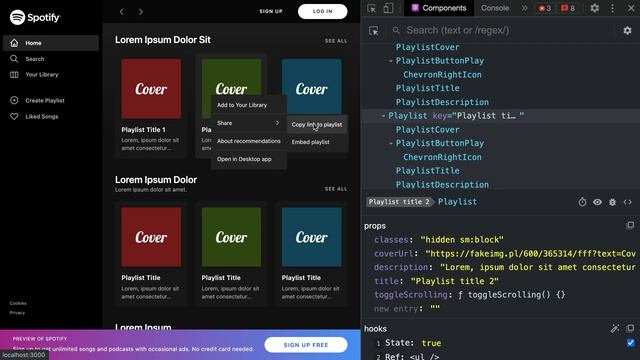Click the title prop value "Playlist title 2"
Image resolution: width=640 pixels, height=360 pixels.
(x=454, y=281)
